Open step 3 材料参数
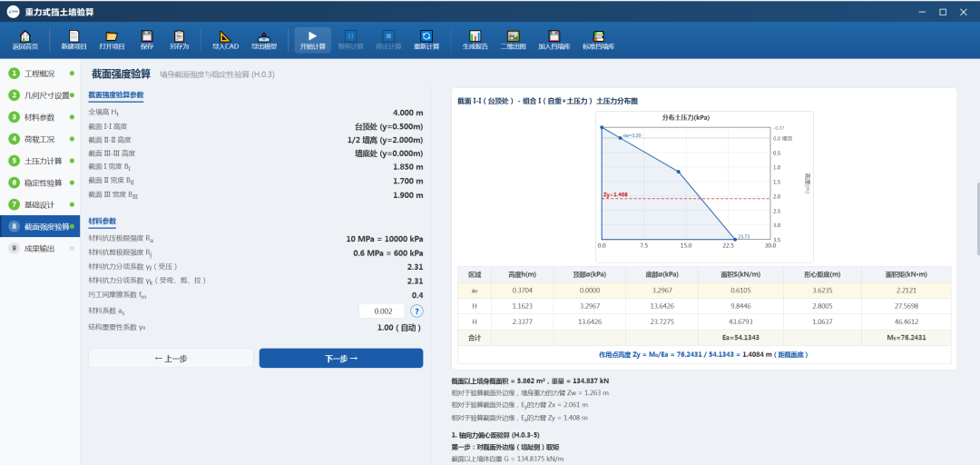 (x=40, y=118)
